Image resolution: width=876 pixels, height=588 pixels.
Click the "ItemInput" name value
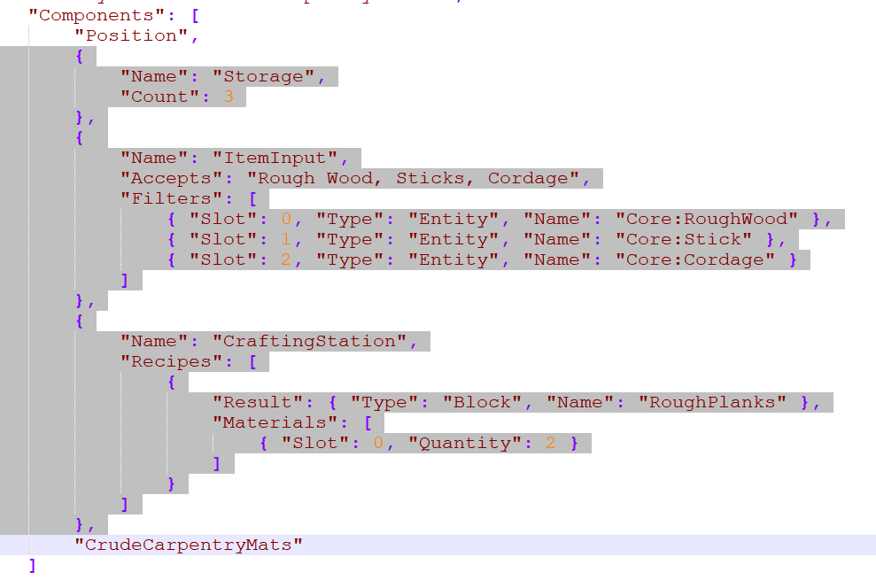point(275,158)
